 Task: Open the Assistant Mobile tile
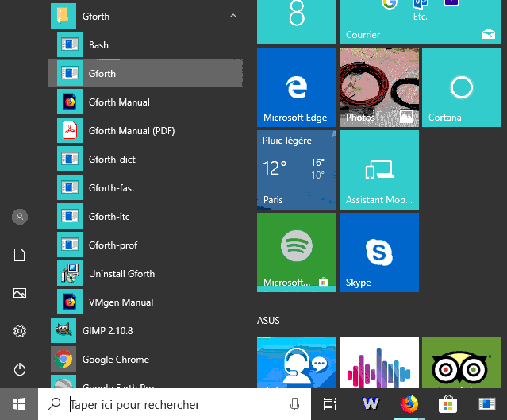point(379,170)
